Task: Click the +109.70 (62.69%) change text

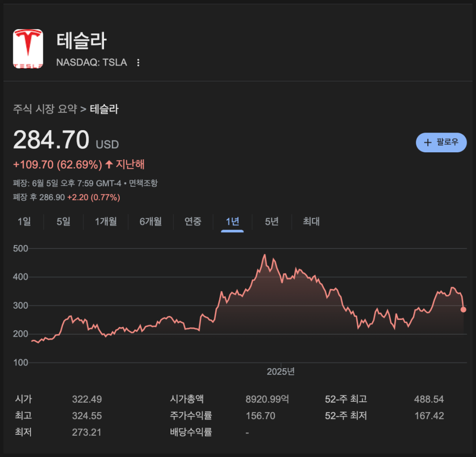Action: [x=58, y=165]
